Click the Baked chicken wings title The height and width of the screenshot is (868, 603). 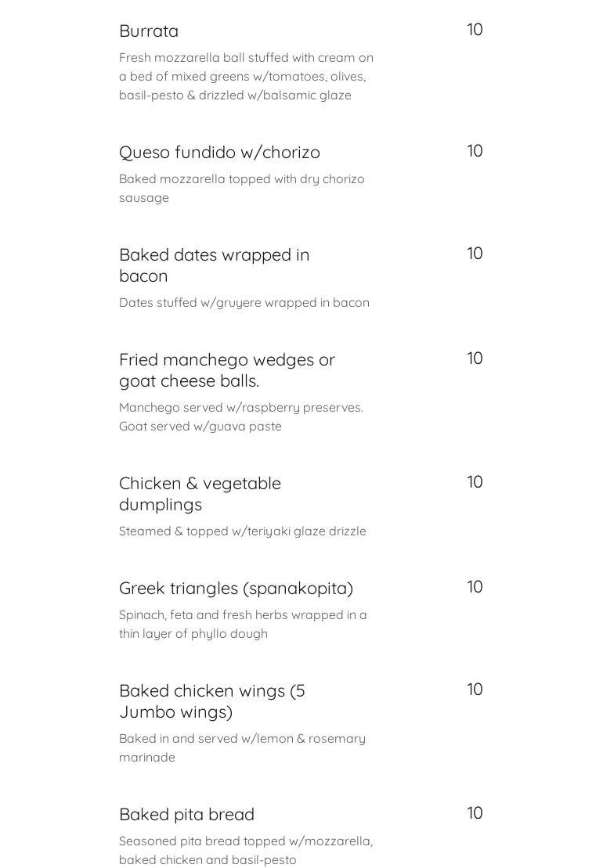click(211, 701)
